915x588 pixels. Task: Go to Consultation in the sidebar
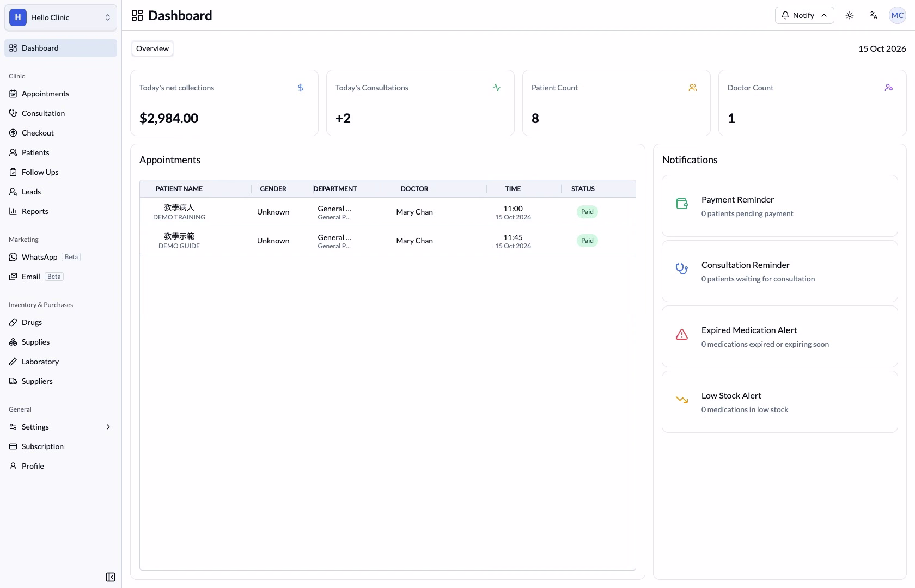(x=60, y=113)
